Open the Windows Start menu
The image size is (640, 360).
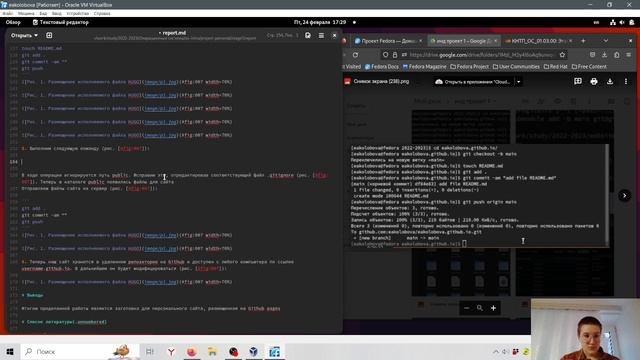tap(10, 351)
